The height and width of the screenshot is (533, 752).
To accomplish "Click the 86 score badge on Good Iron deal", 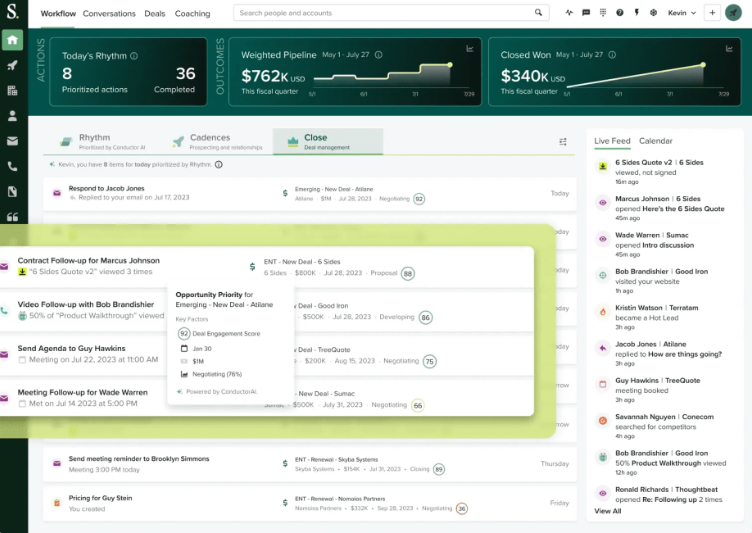I will (x=425, y=317).
